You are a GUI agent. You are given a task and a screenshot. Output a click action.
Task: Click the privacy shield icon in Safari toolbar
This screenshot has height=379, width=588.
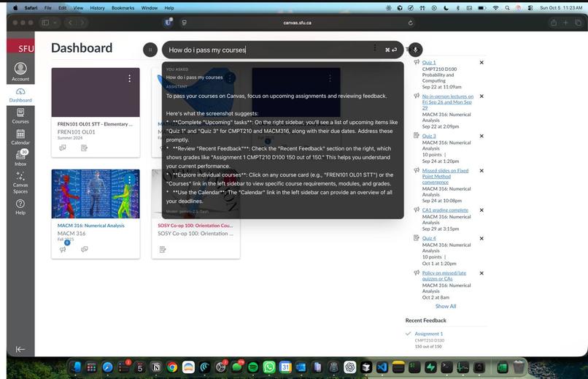tap(169, 23)
